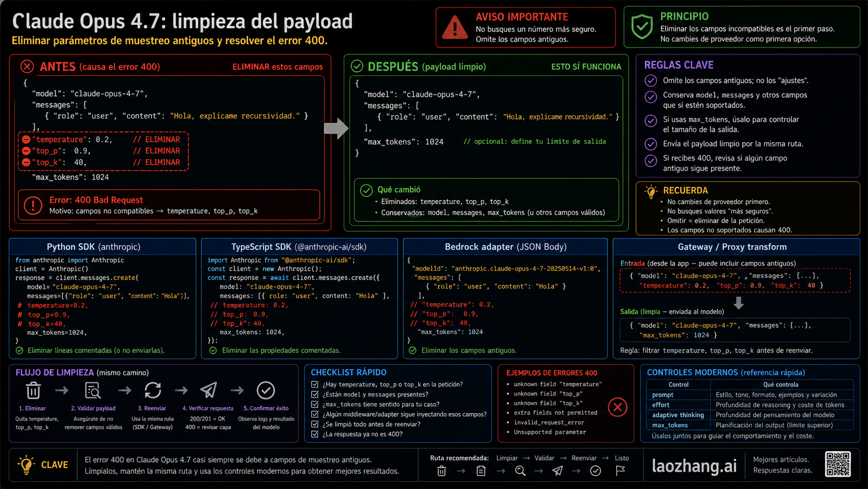868x489 pixels.
Task: Click the paper plane icon above Verificar respuesta
Action: click(209, 390)
